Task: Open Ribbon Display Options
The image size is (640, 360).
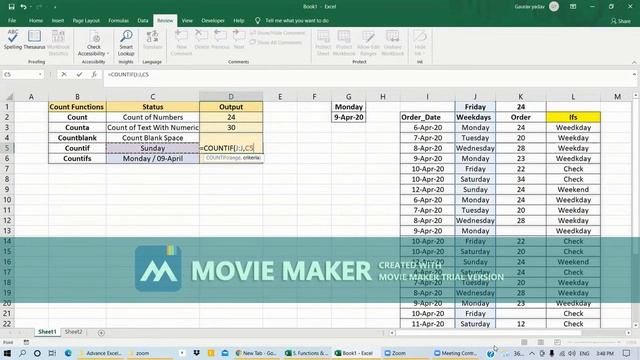Action: 573,7
